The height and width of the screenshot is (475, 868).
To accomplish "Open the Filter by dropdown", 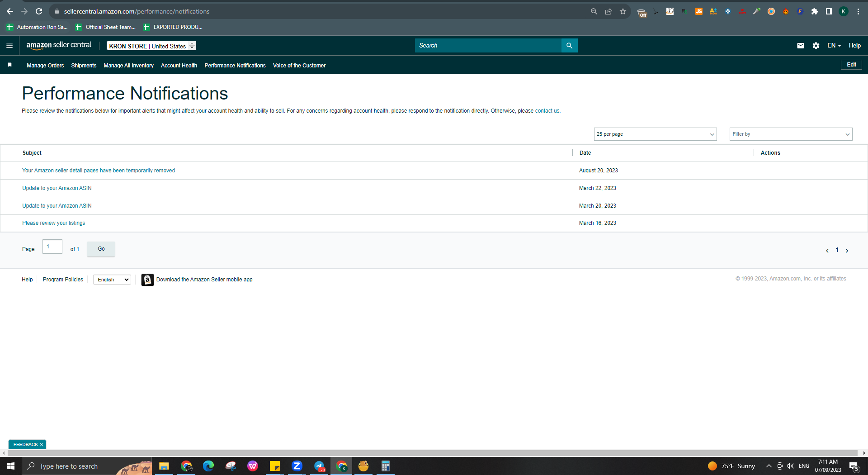I will click(791, 134).
